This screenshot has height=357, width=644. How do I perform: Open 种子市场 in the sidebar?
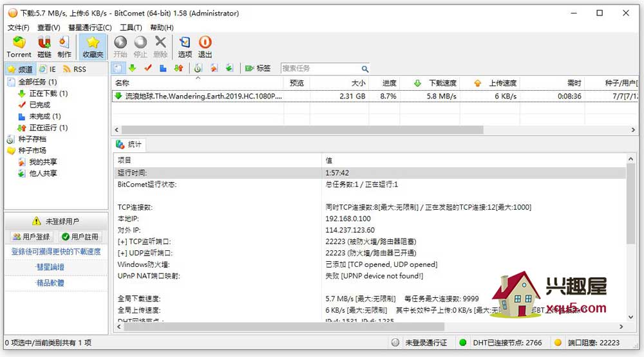click(x=32, y=151)
